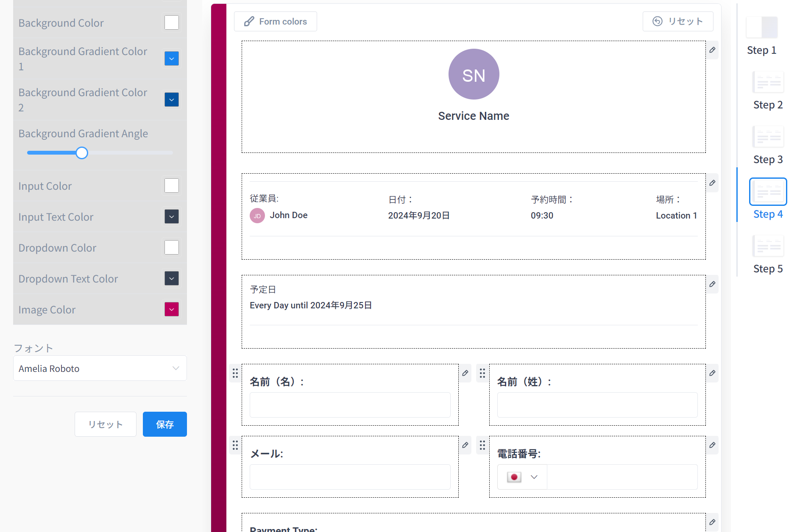Image resolution: width=811 pixels, height=532 pixels.
Task: Open Background Gradient Color 1 picker
Action: coord(172,58)
